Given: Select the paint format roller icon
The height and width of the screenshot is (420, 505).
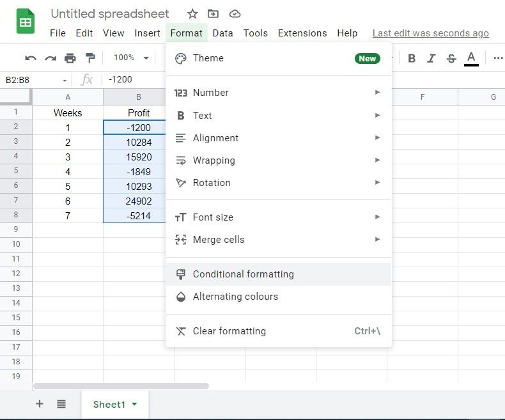Looking at the screenshot, I should point(90,58).
